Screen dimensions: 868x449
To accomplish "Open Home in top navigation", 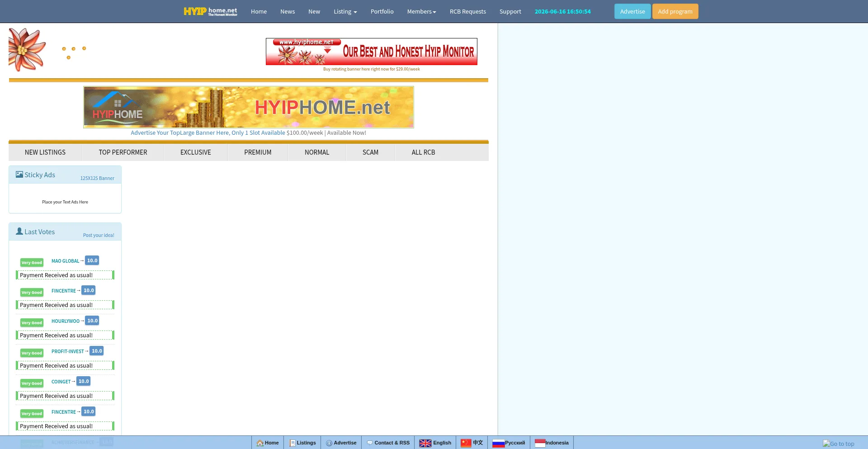I will pos(259,12).
